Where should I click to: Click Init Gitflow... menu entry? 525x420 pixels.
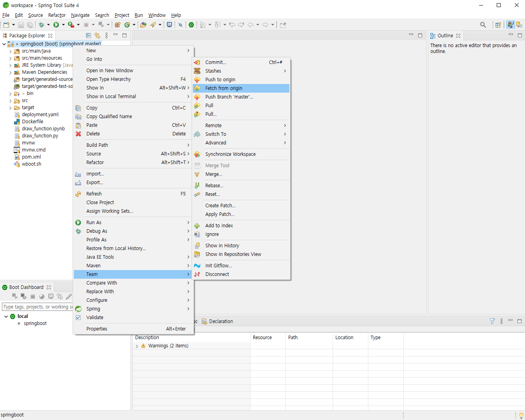tap(241, 266)
